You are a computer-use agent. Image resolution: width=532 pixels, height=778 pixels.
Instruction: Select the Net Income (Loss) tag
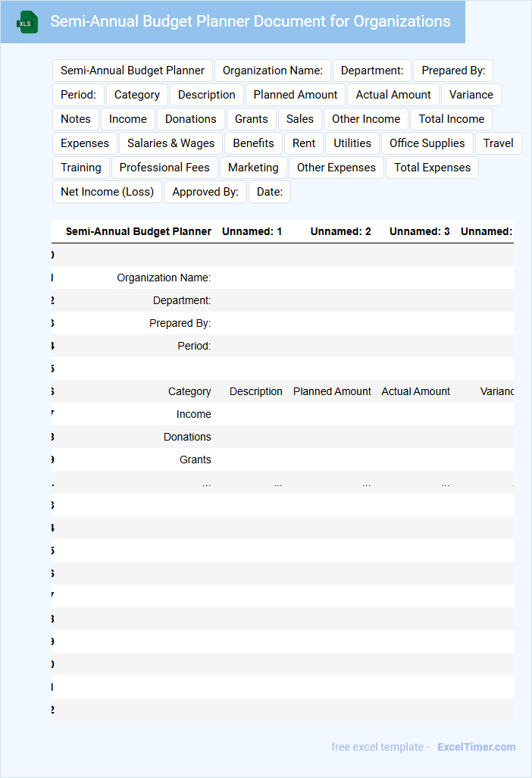tap(107, 192)
